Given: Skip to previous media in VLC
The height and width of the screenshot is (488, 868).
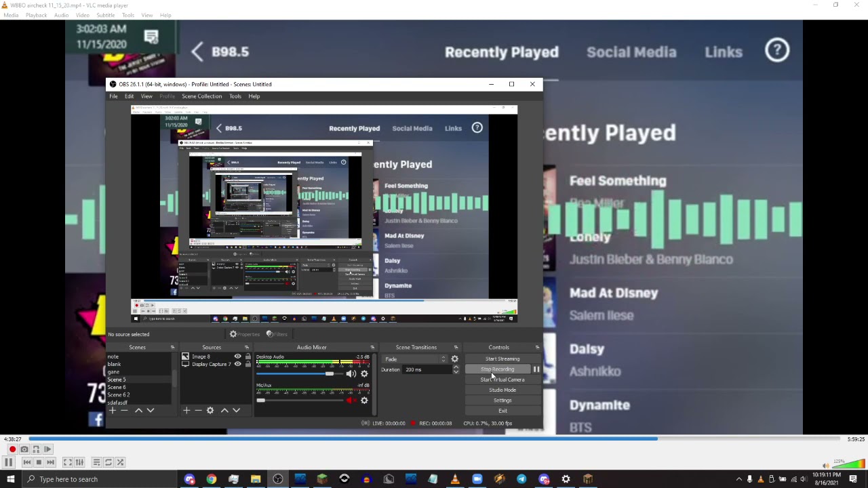Looking at the screenshot, I should (27, 462).
